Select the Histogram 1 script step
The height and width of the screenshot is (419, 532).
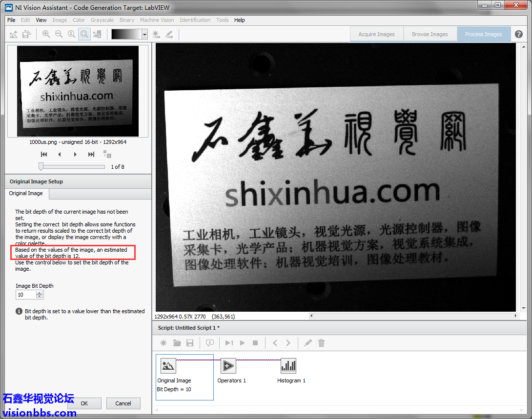tap(288, 366)
